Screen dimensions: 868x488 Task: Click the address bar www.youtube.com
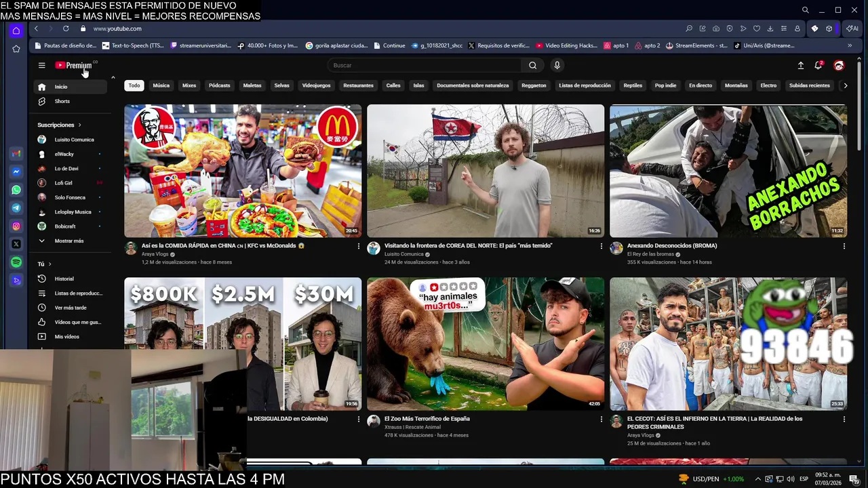click(117, 28)
